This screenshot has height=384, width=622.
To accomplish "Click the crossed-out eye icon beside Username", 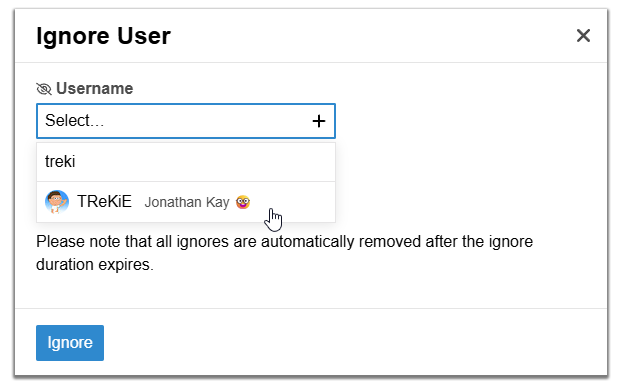I will 44,89.
